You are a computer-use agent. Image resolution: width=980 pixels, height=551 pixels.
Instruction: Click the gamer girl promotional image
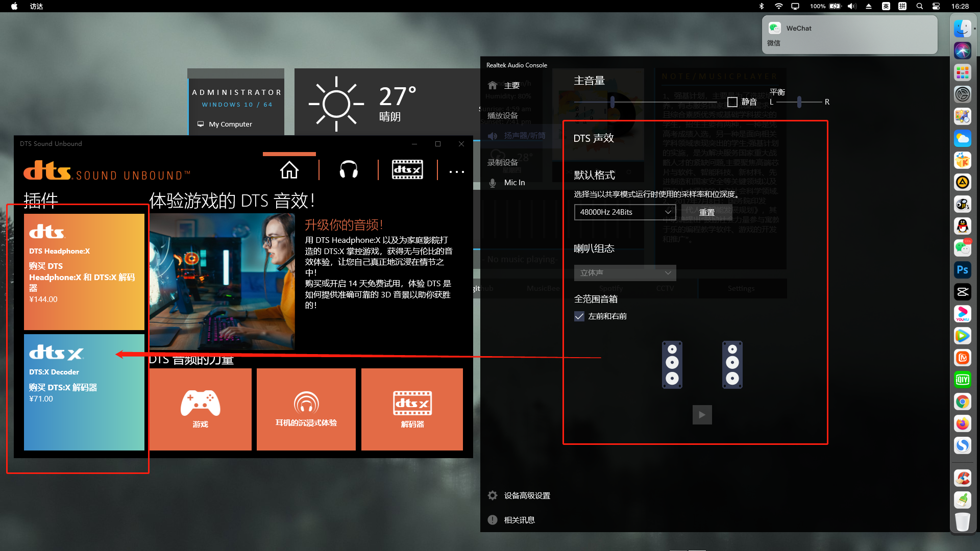222,282
